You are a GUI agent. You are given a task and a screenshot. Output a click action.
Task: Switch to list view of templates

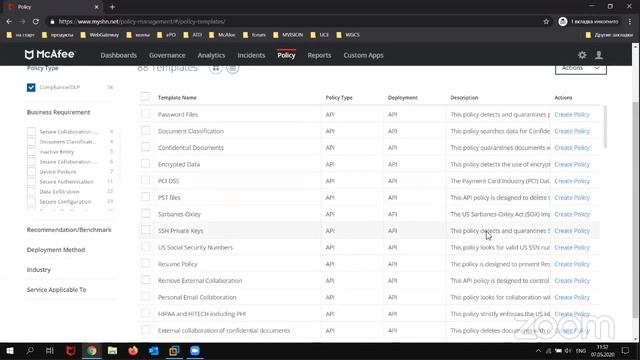[x=233, y=68]
